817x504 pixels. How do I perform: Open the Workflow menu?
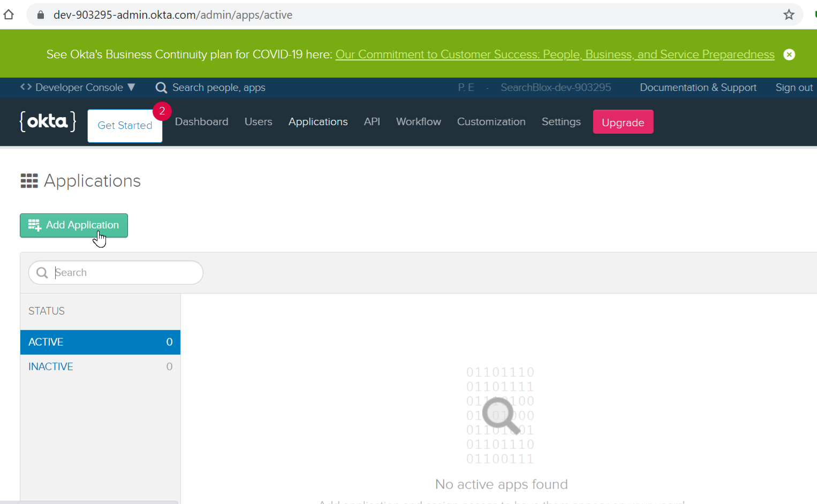tap(418, 122)
